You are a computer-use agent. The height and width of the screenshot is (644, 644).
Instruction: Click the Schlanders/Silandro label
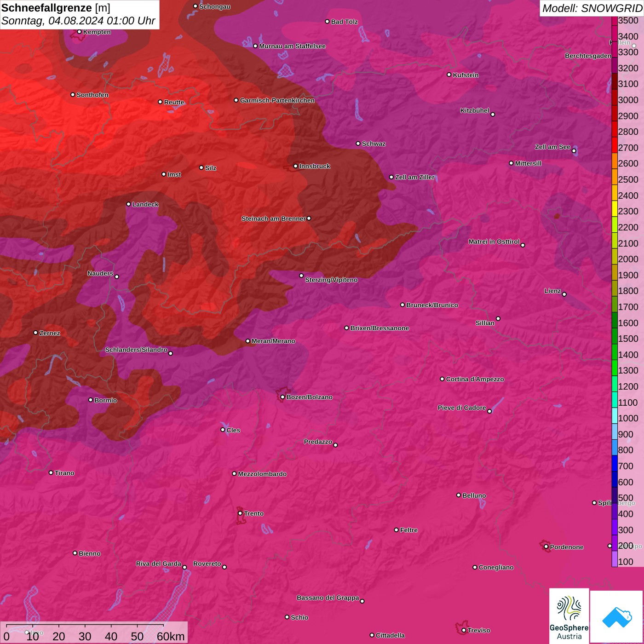(136, 350)
